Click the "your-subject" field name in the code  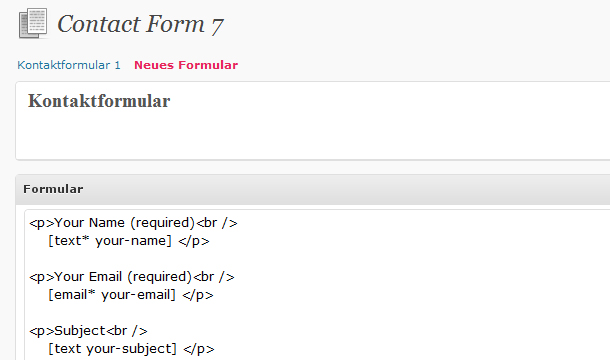pos(129,349)
